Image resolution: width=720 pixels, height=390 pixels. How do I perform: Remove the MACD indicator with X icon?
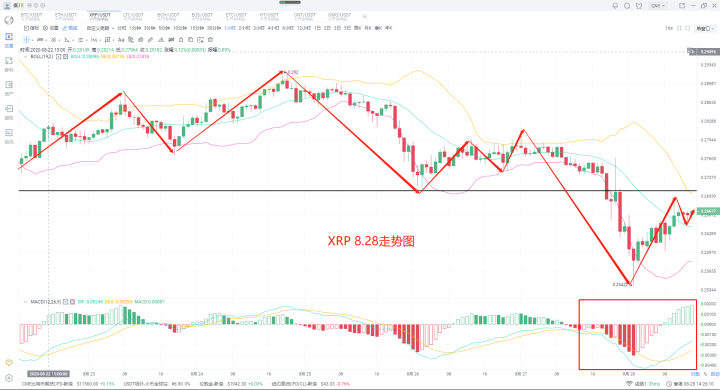(x=73, y=302)
